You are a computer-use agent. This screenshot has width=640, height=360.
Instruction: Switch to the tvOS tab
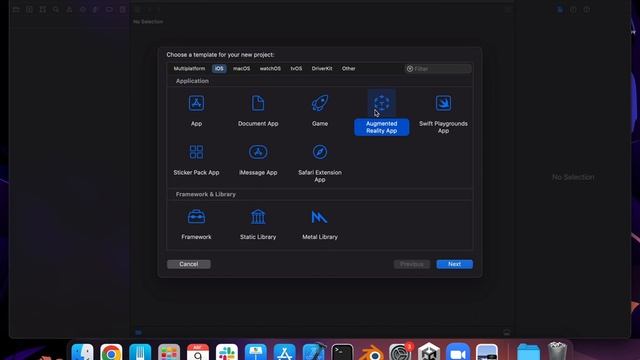(x=296, y=69)
